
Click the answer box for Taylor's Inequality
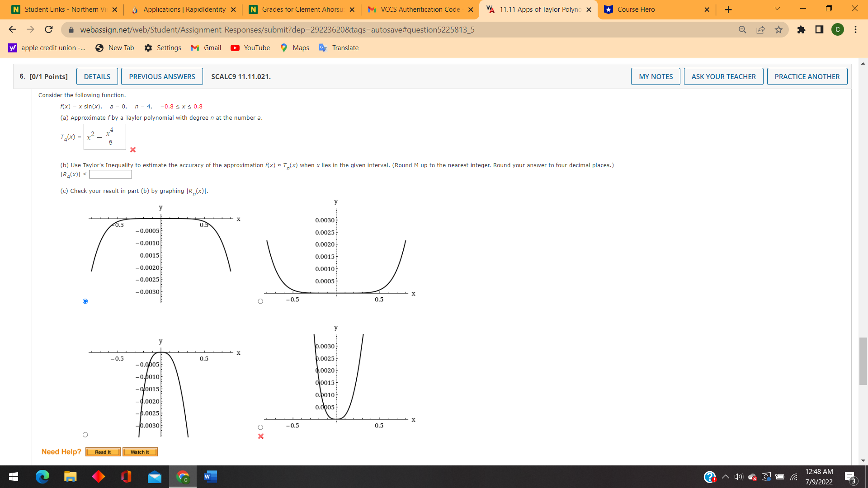[110, 174]
